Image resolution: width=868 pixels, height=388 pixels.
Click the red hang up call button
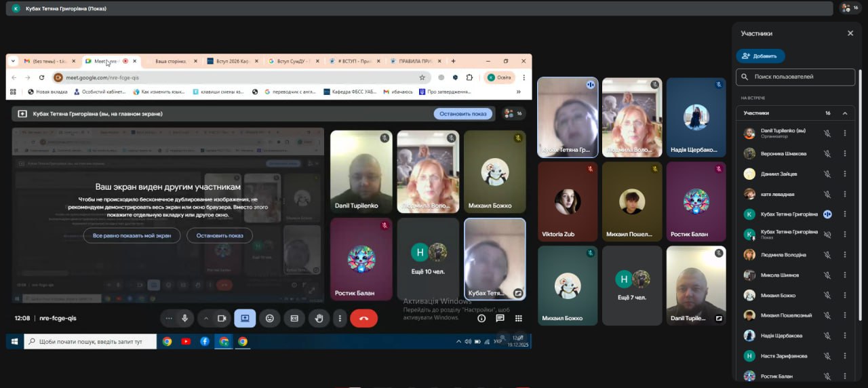(x=363, y=318)
